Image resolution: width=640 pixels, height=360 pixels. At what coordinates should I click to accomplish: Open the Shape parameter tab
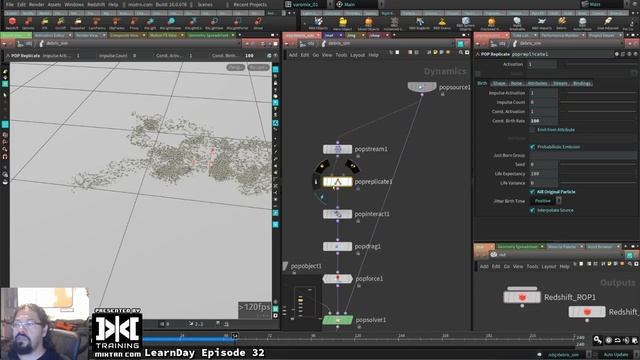click(x=499, y=83)
